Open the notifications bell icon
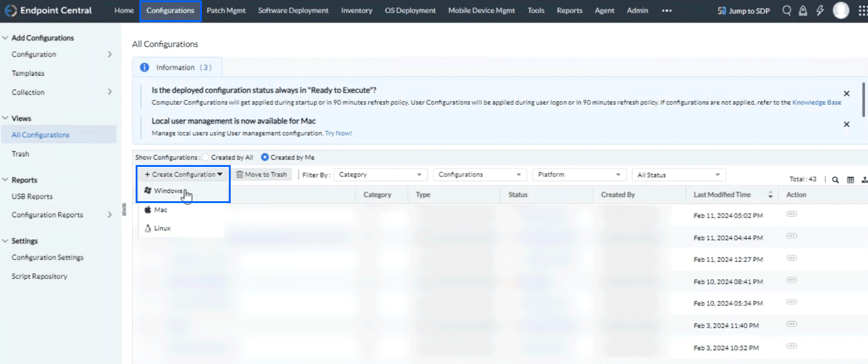This screenshot has width=868, height=364. click(803, 11)
